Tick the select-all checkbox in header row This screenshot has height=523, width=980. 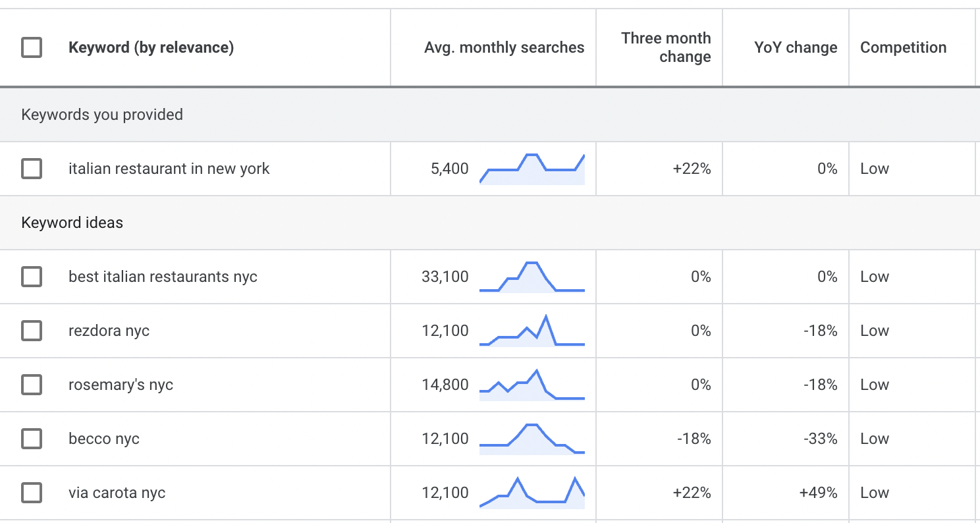(32, 47)
